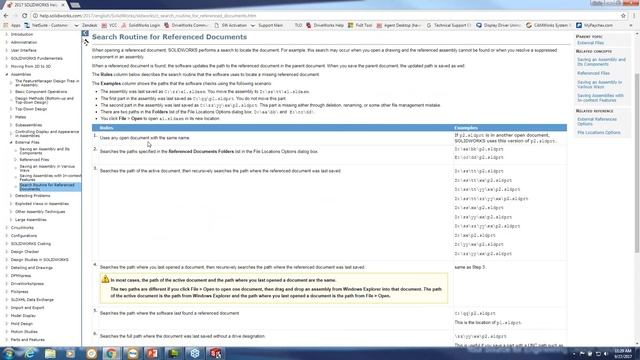Bookmark this page with the star icon

pos(623,16)
